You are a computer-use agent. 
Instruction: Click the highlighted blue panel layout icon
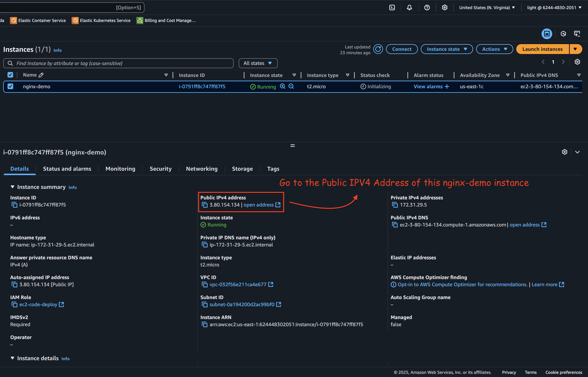pyautogui.click(x=547, y=34)
